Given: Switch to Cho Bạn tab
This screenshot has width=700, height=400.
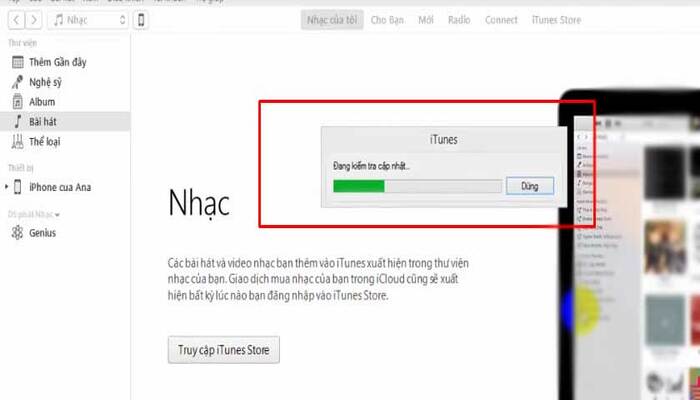Looking at the screenshot, I should pos(387,20).
